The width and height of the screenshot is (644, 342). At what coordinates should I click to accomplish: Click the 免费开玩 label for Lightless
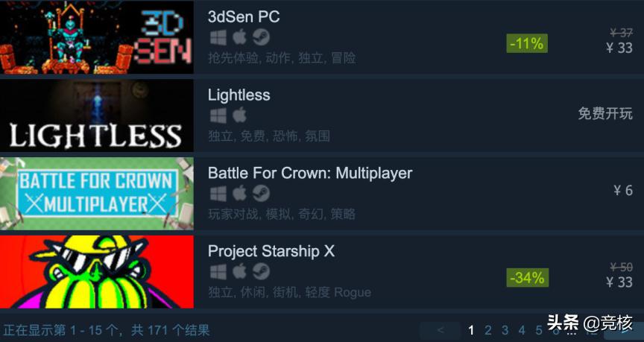[x=605, y=113]
